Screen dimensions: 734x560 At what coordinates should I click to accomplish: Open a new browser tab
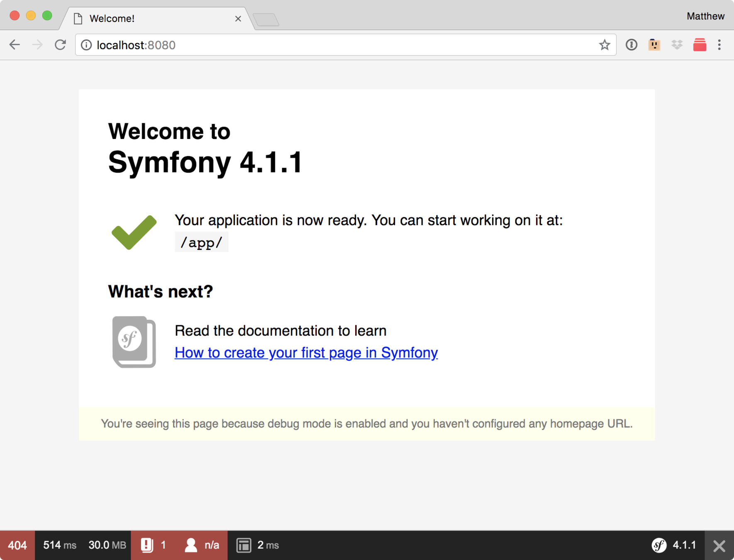tap(266, 19)
